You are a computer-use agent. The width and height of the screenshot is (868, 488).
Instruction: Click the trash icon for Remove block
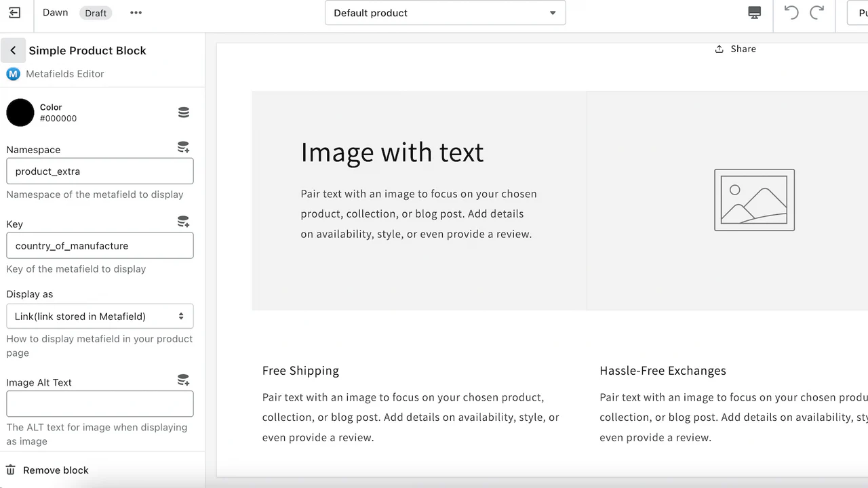10,470
